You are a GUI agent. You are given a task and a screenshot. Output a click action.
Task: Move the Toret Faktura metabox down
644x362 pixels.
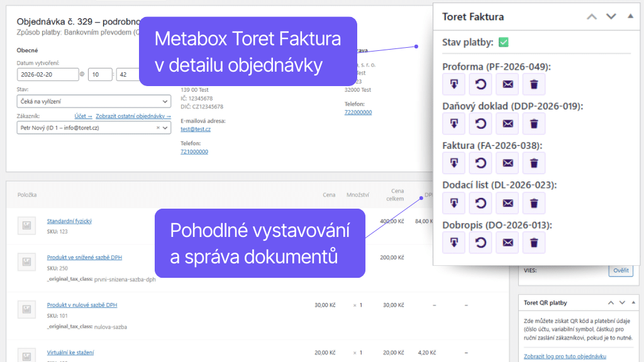coord(611,17)
